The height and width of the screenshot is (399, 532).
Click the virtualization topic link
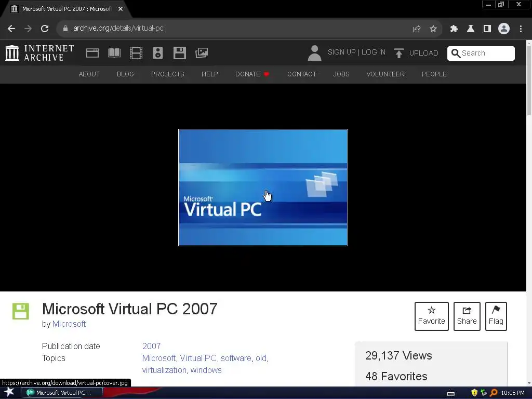coord(164,370)
